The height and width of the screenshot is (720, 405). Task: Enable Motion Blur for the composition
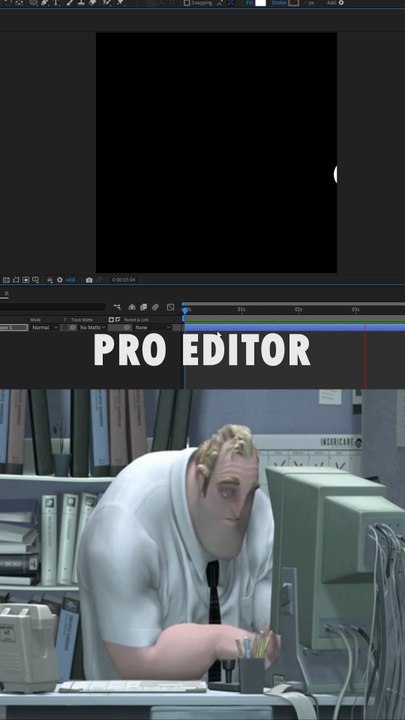point(156,307)
